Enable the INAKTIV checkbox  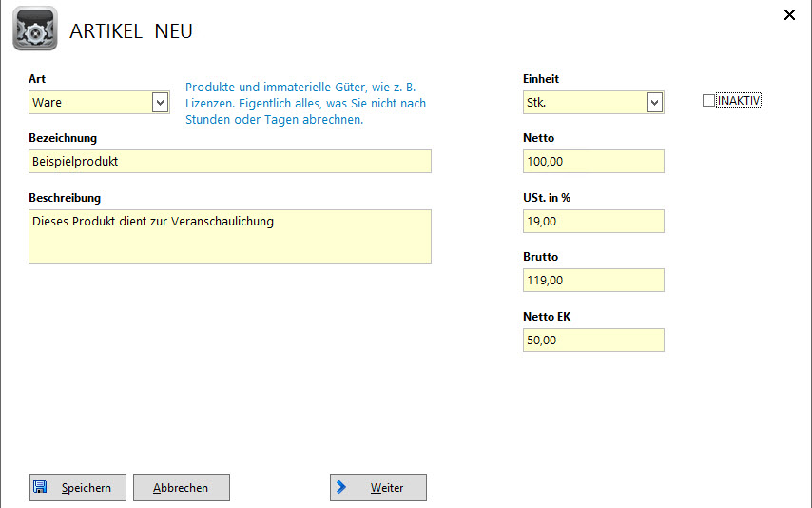pyautogui.click(x=708, y=101)
